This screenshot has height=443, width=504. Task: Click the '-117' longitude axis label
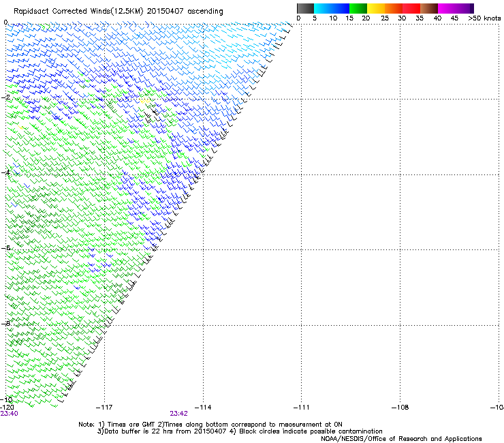[x=104, y=408]
